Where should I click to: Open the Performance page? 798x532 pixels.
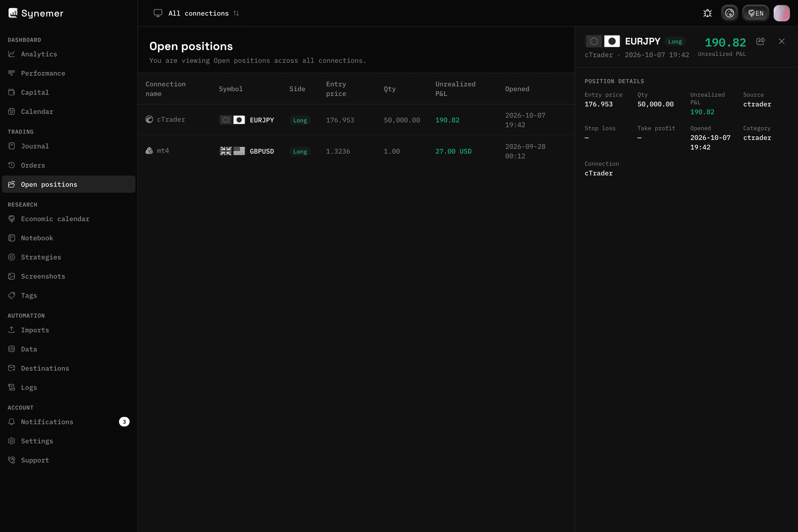coord(69,73)
